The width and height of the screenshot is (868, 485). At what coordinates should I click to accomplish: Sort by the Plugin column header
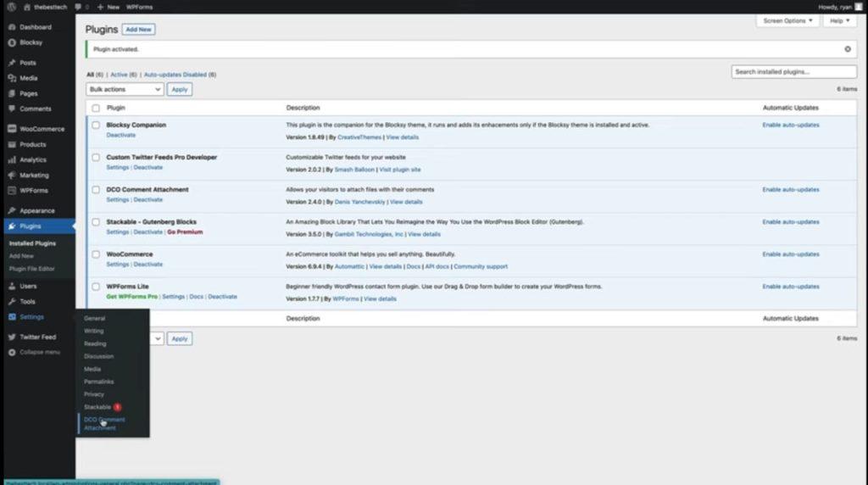click(115, 108)
